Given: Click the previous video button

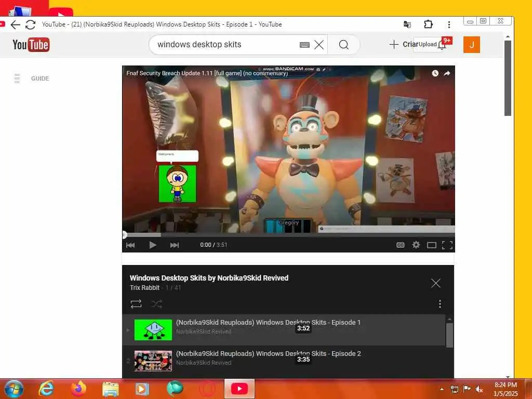Looking at the screenshot, I should pyautogui.click(x=130, y=245).
